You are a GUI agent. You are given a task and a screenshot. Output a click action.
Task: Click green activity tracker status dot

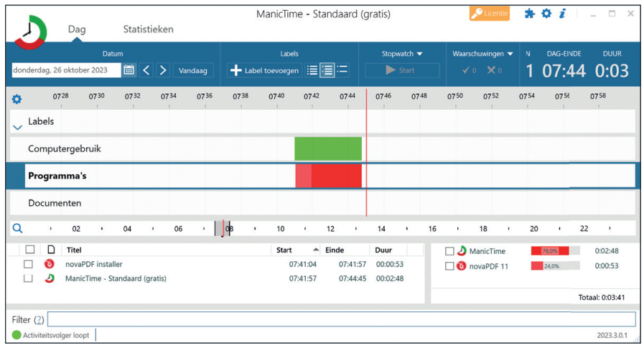[17, 335]
